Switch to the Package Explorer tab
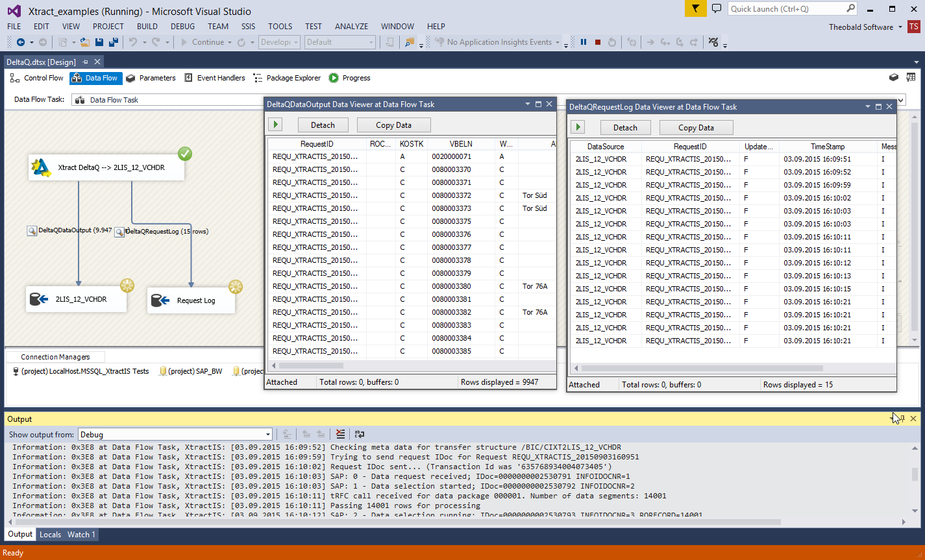Image resolution: width=925 pixels, height=560 pixels. (287, 78)
